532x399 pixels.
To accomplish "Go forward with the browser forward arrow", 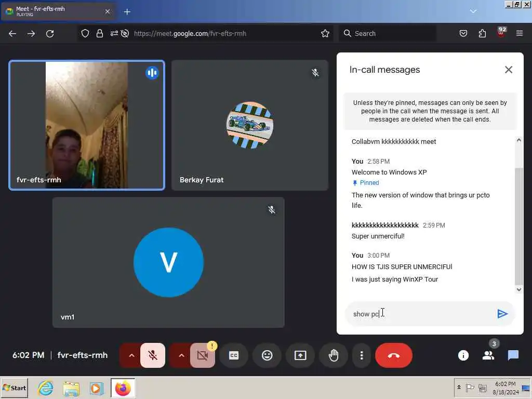I will point(31,34).
